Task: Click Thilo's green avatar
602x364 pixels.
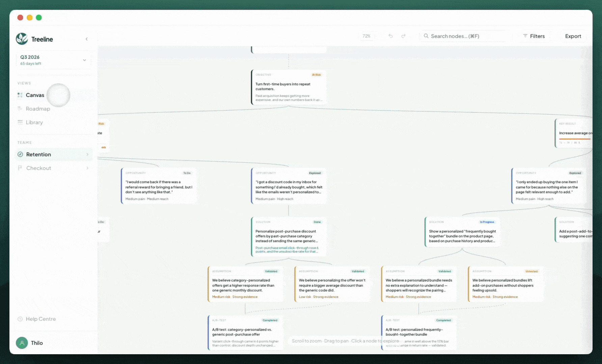Action: pos(22,343)
